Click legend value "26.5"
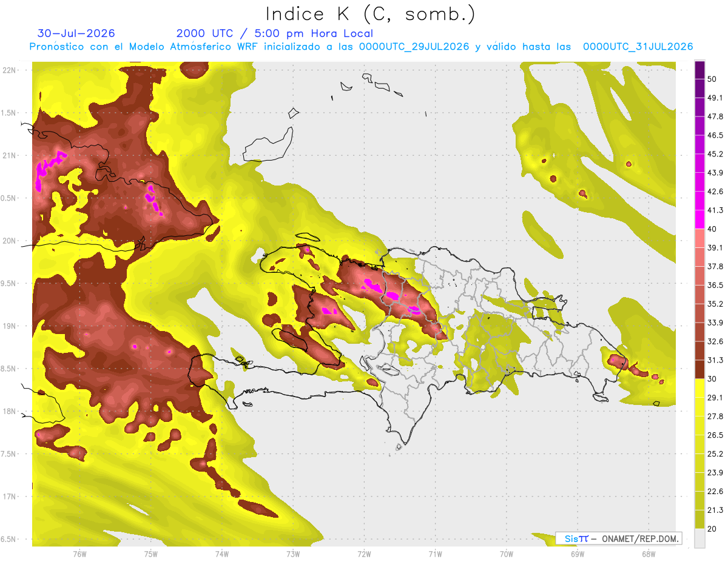This screenshot has height=562, width=728. click(715, 435)
